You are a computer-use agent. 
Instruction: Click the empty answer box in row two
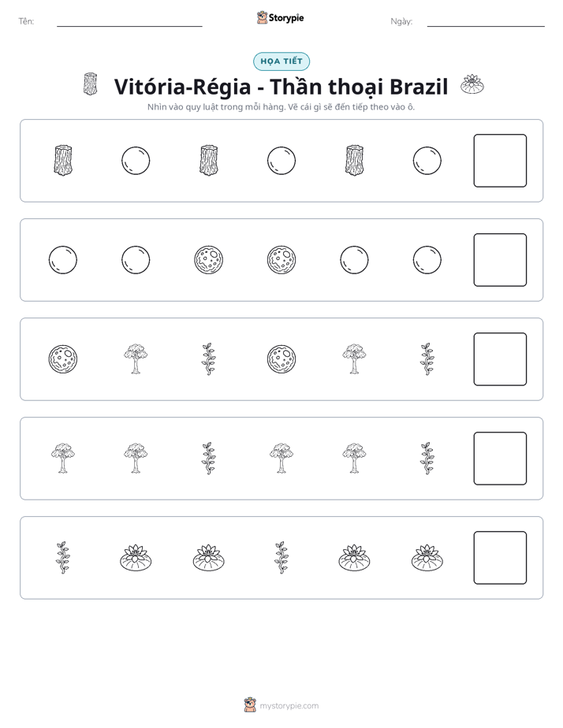tap(500, 260)
